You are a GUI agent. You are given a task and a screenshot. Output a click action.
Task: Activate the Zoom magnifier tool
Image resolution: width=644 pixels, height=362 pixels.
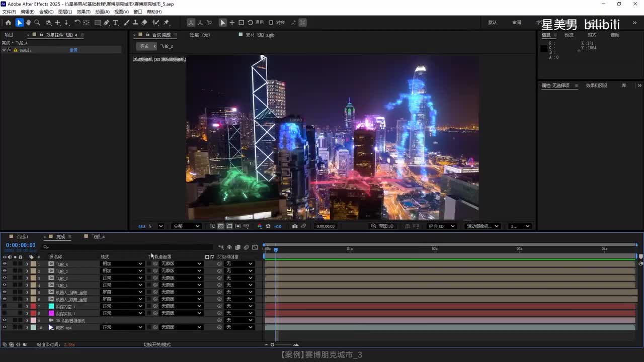(37, 23)
